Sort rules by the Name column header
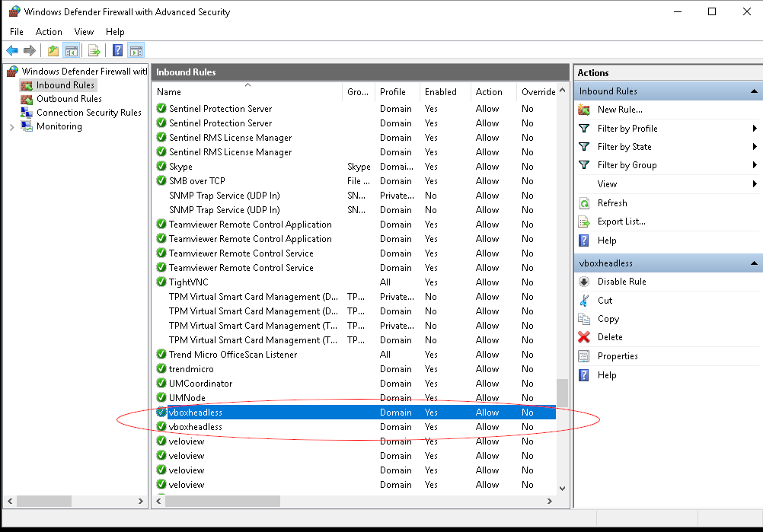The image size is (763, 532). click(247, 92)
